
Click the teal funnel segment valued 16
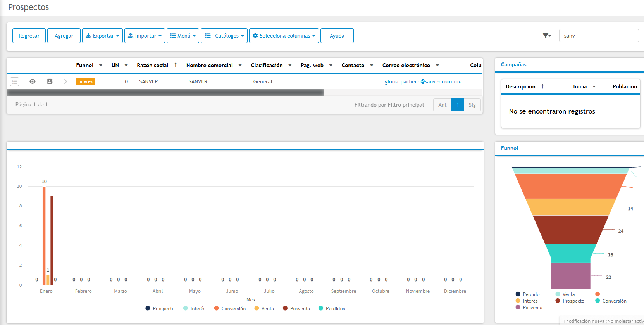pyautogui.click(x=570, y=253)
